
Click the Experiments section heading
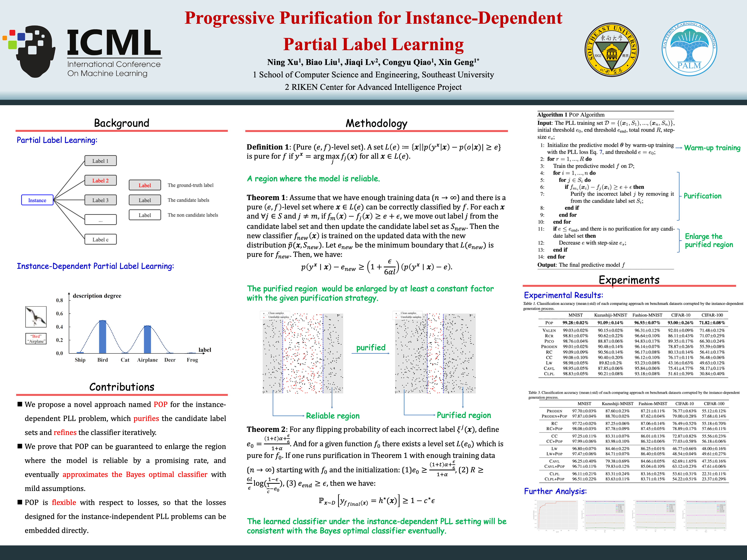click(629, 280)
